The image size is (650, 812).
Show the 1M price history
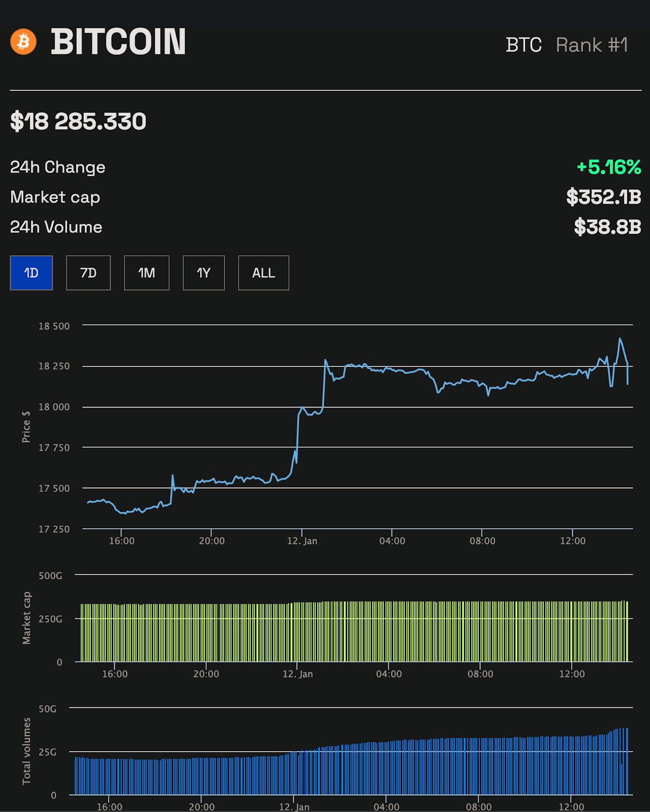point(147,273)
